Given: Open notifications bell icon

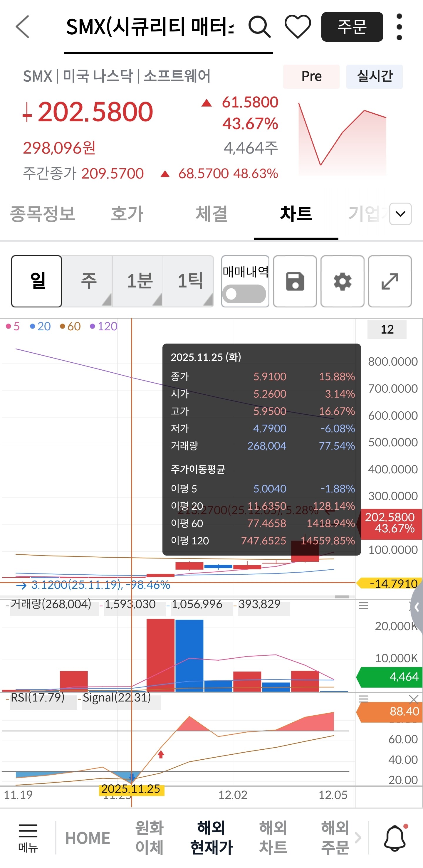Looking at the screenshot, I should [395, 838].
